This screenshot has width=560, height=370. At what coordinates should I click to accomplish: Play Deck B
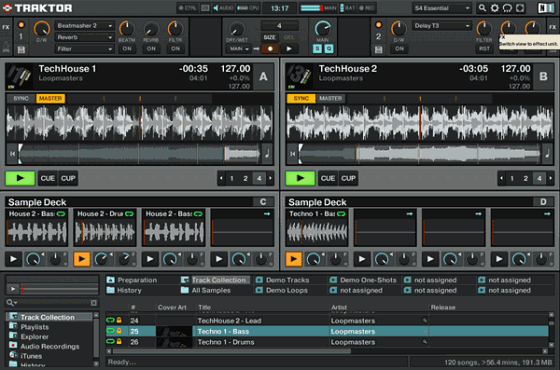pyautogui.click(x=300, y=178)
